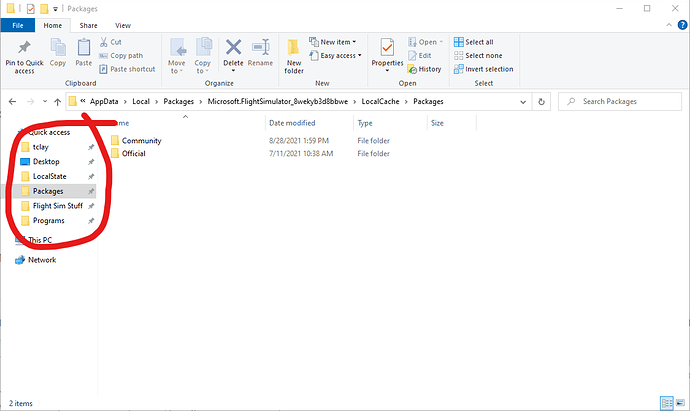This screenshot has height=411, width=690.
Task: Click the Up arrow navigation button
Action: coord(57,102)
